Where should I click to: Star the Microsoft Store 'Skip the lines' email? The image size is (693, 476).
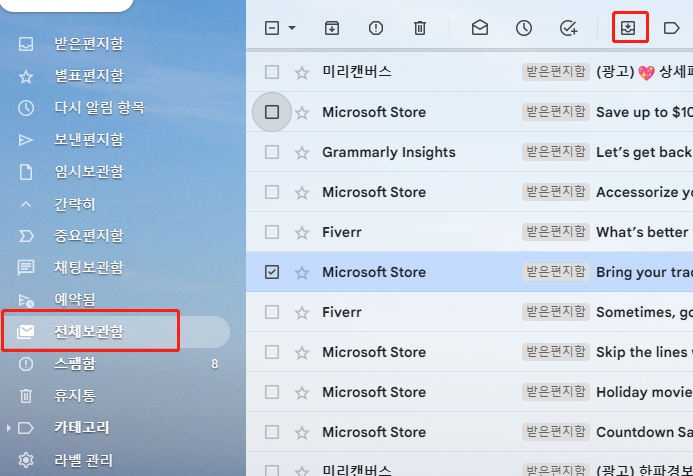302,353
